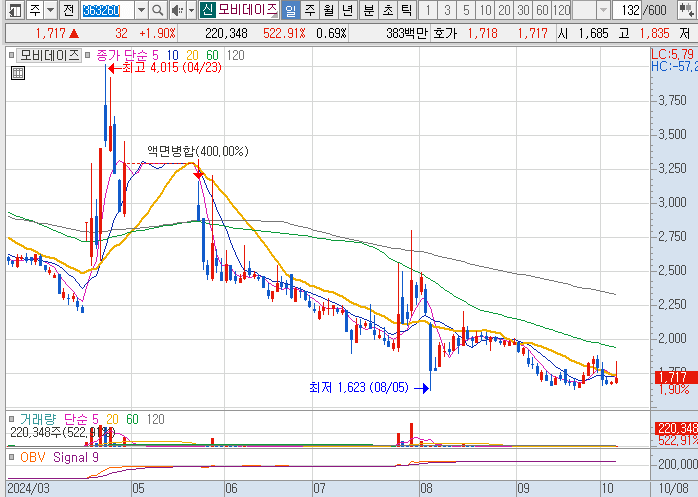Screen dimensions: 698x497
Task: Click the volume value 220,348 in info bar
Action: [226, 33]
